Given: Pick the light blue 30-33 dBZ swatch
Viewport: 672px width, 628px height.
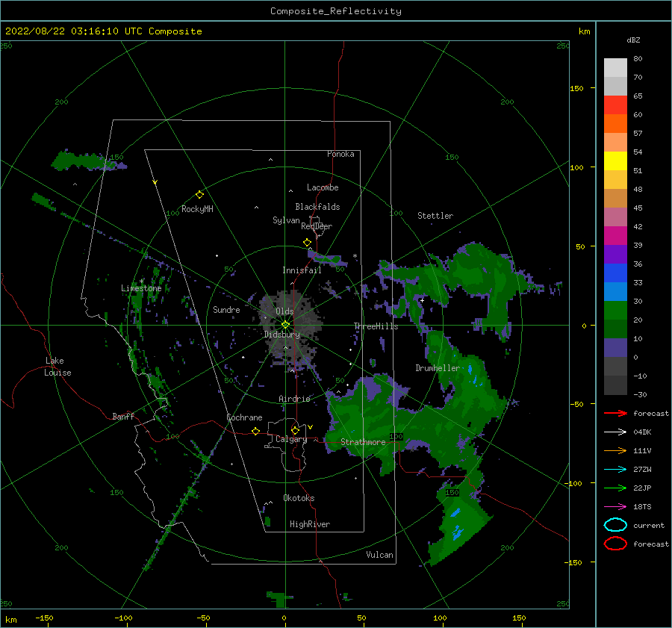Looking at the screenshot, I should click(x=615, y=291).
